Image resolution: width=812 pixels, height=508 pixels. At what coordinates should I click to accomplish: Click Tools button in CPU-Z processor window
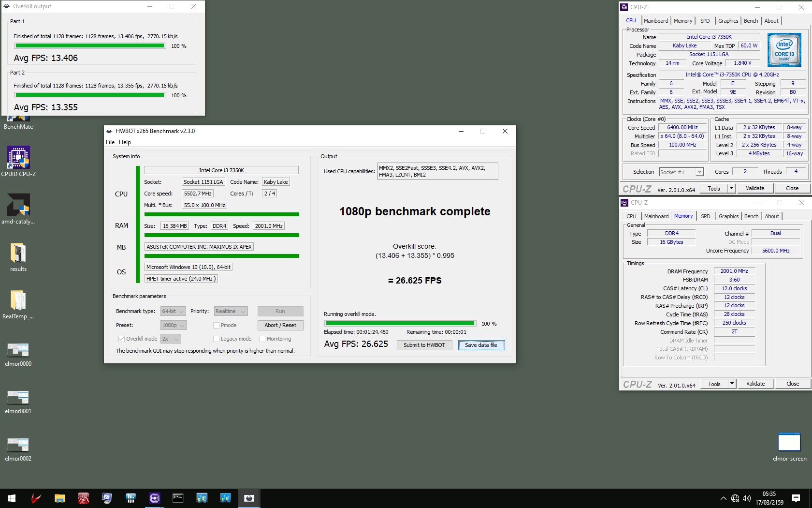[714, 188]
